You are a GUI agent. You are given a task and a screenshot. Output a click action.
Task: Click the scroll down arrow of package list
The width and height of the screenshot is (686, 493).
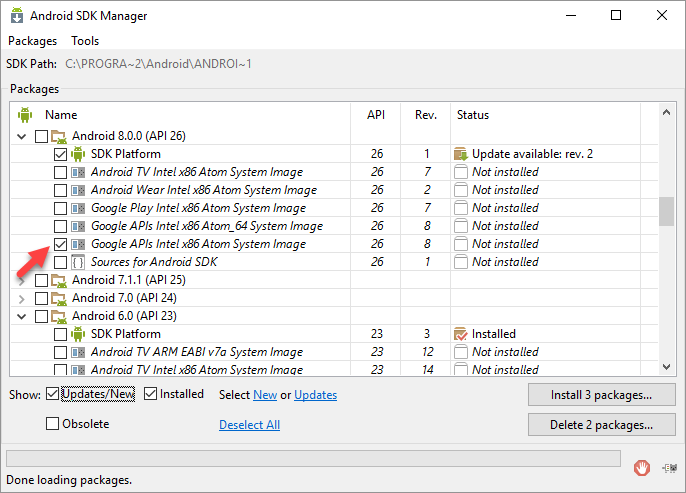[x=666, y=367]
